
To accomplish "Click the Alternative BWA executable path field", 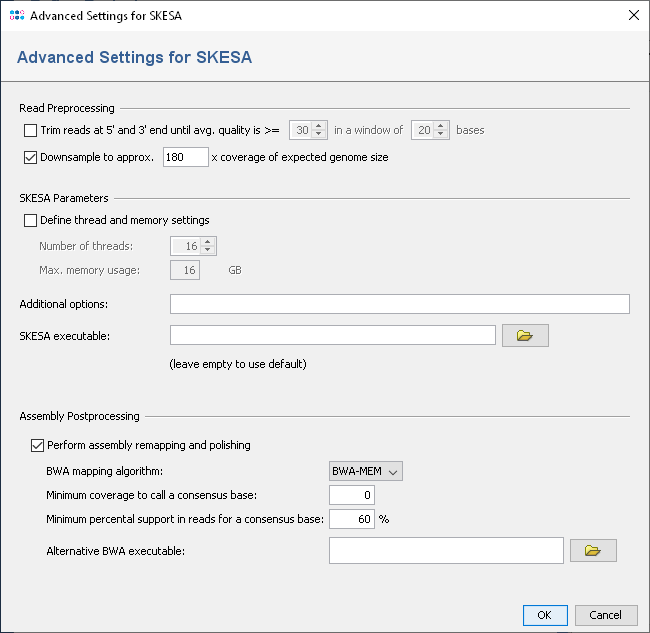I will [446, 551].
